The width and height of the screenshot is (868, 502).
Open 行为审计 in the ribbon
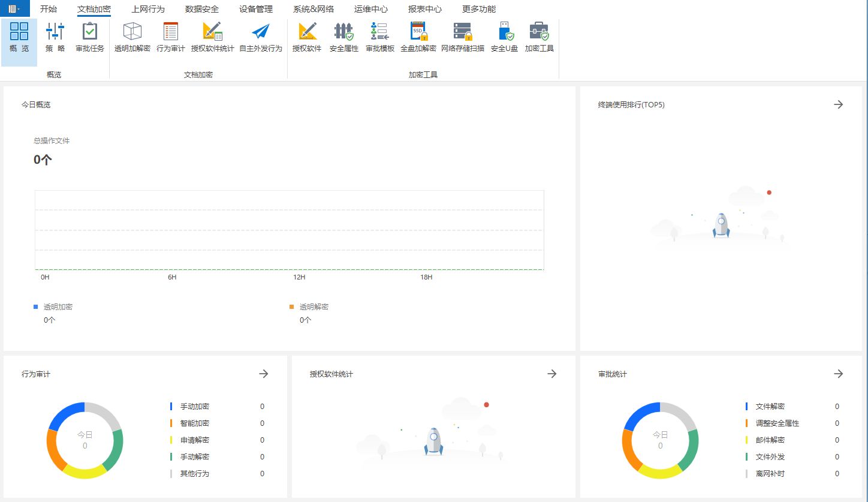point(171,38)
